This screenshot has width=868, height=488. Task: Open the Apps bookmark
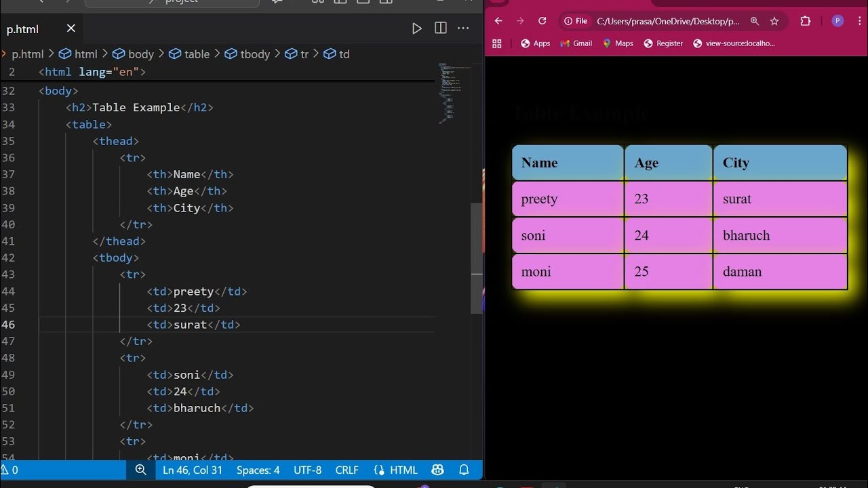(535, 43)
